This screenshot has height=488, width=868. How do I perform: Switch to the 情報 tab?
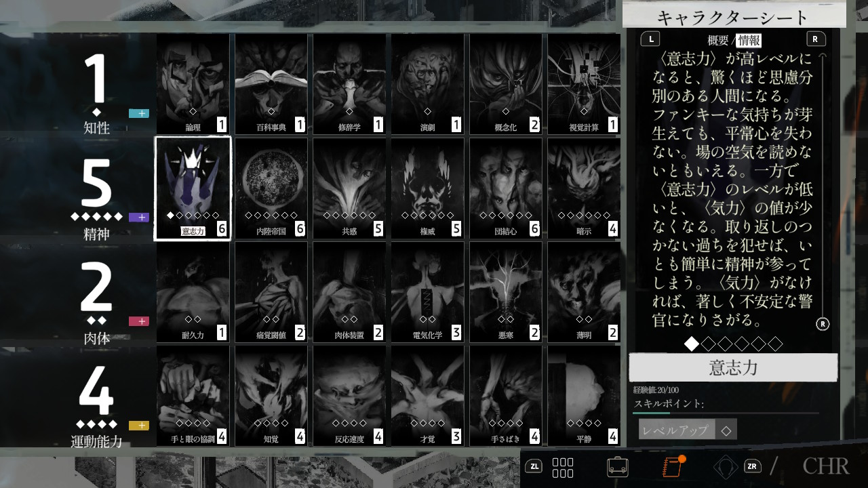click(x=749, y=40)
